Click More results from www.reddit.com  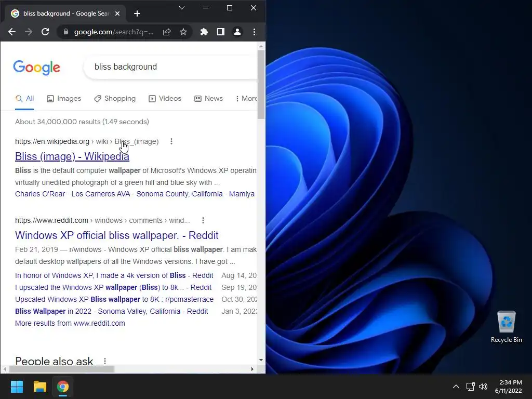pyautogui.click(x=70, y=323)
